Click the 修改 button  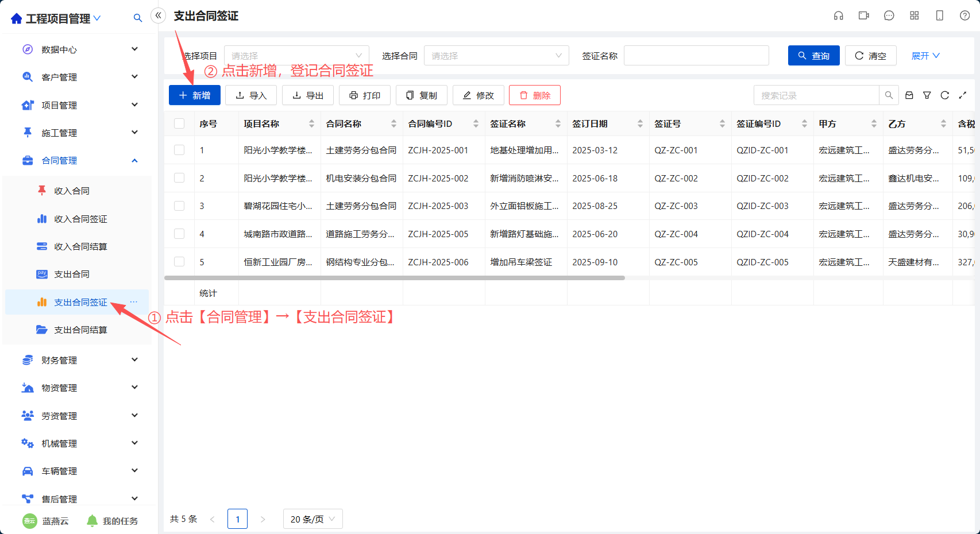(479, 95)
